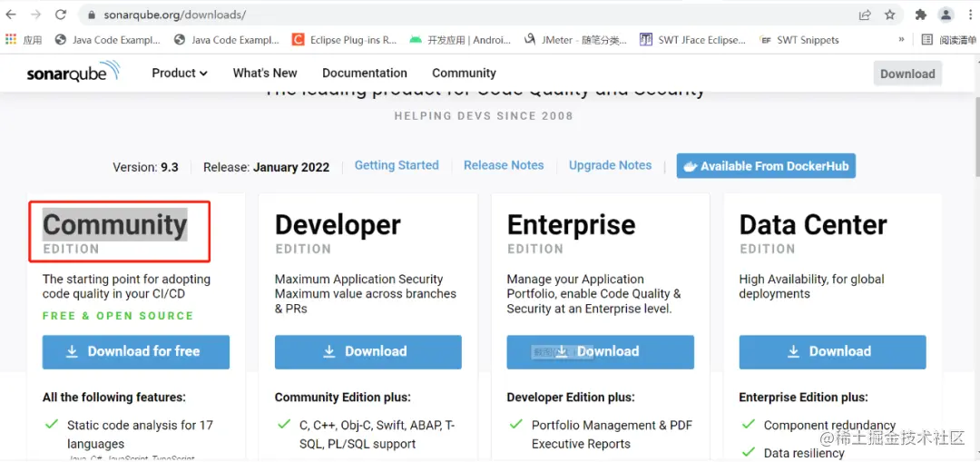Go back to the previous page

(x=11, y=15)
